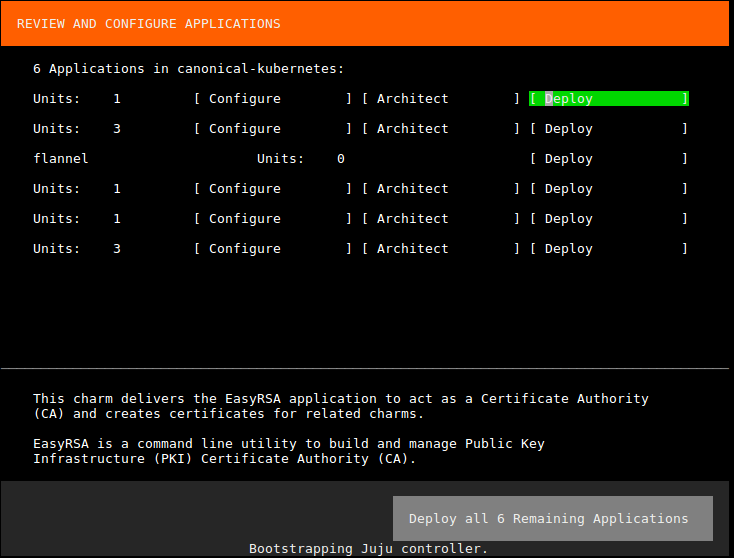This screenshot has width=734, height=558.
Task: Open Configure for the first application row
Action: [273, 99]
